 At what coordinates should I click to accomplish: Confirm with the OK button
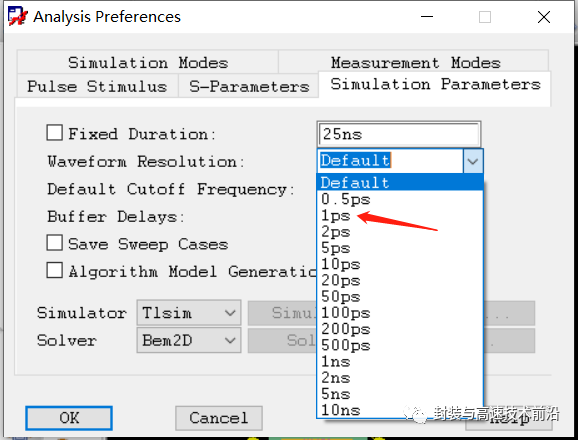(x=69, y=418)
